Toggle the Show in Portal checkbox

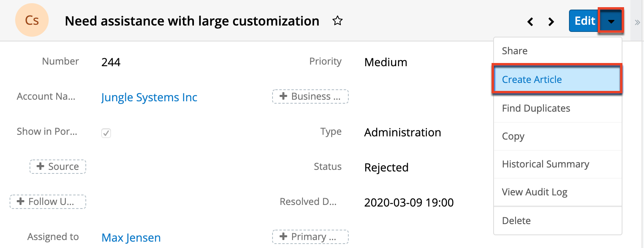pyautogui.click(x=106, y=133)
